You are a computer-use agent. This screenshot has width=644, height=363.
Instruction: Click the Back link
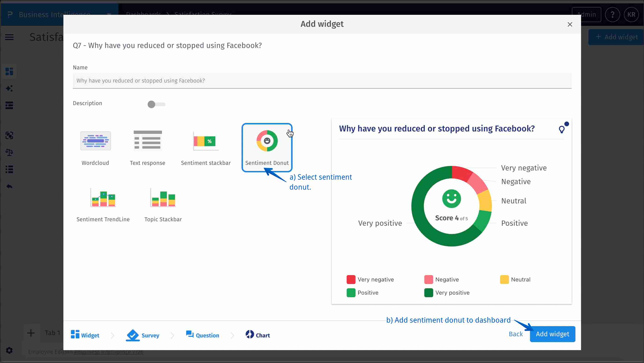click(x=516, y=334)
